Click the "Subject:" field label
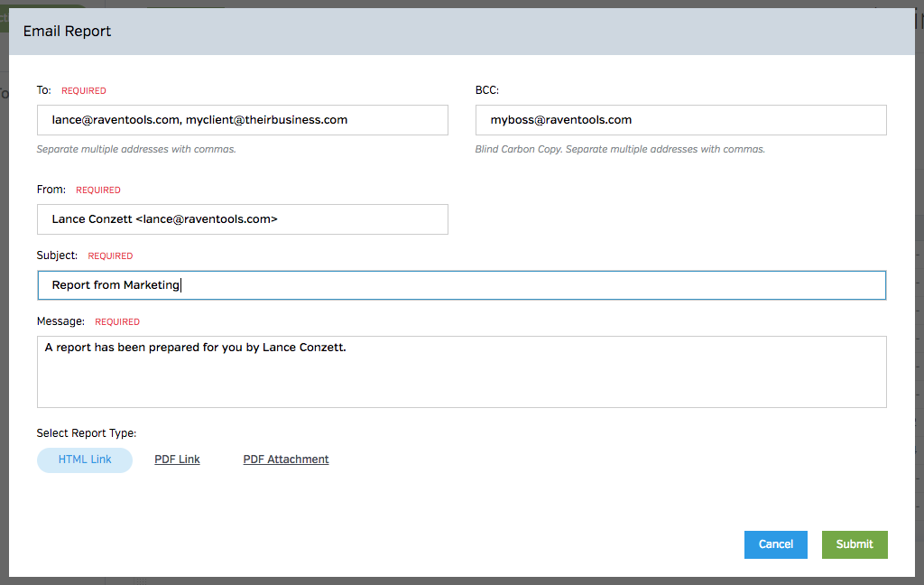This screenshot has height=585, width=924. click(57, 255)
